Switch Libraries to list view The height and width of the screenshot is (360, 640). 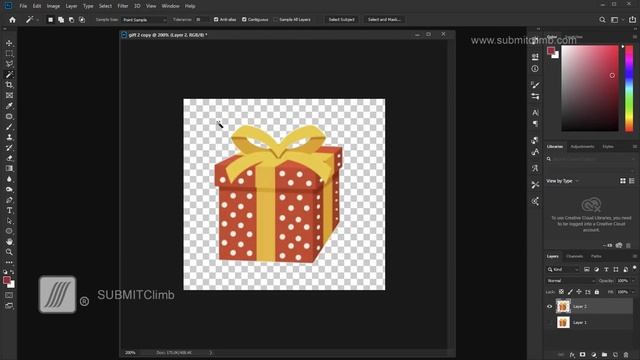pyautogui.click(x=632, y=181)
